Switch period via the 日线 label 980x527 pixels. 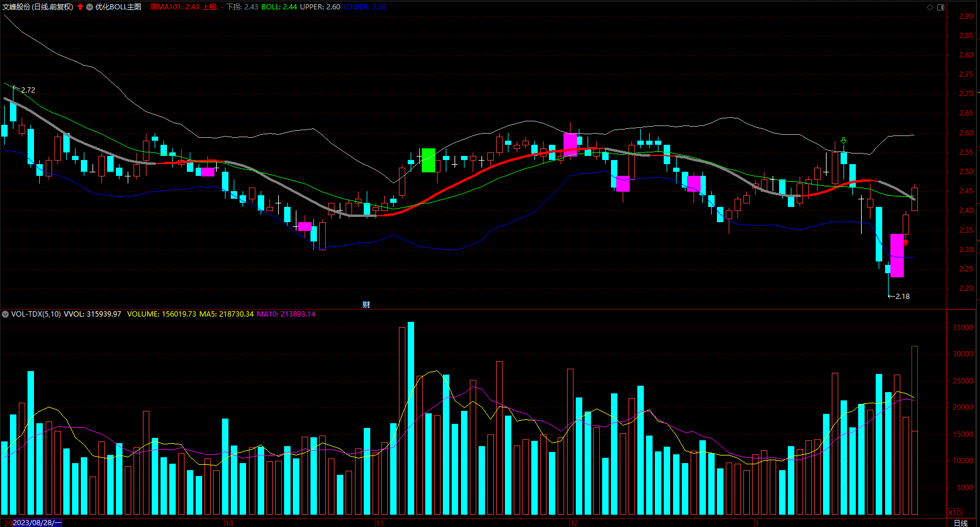point(961,523)
